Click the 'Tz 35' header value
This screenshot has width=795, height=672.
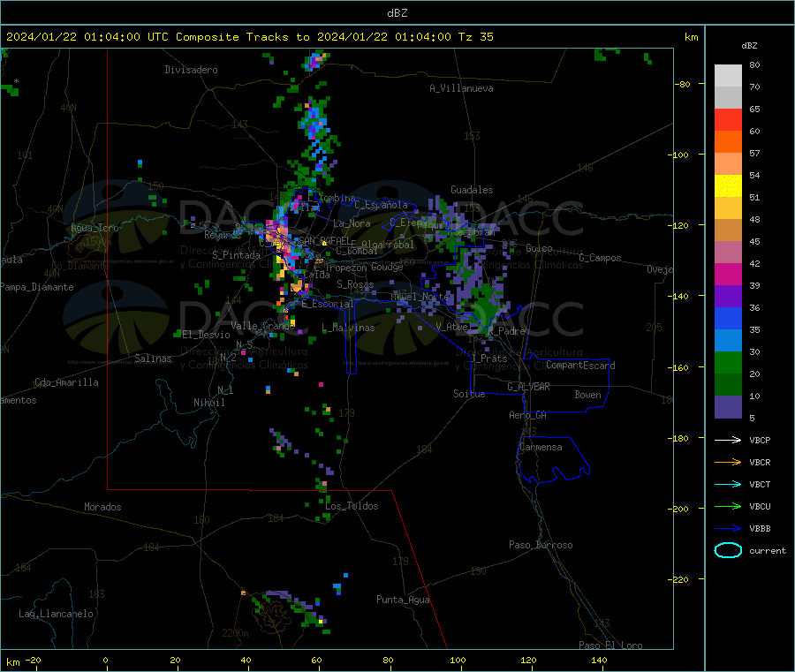click(x=475, y=37)
